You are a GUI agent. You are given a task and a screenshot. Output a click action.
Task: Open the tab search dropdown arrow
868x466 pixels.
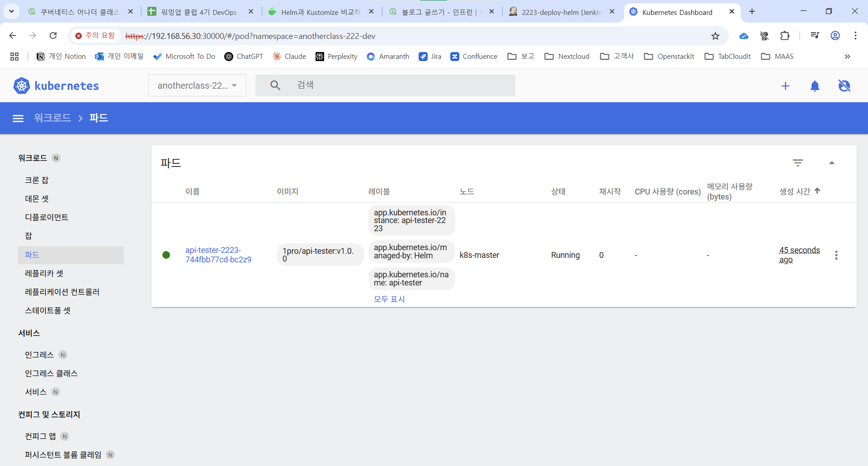(11, 11)
